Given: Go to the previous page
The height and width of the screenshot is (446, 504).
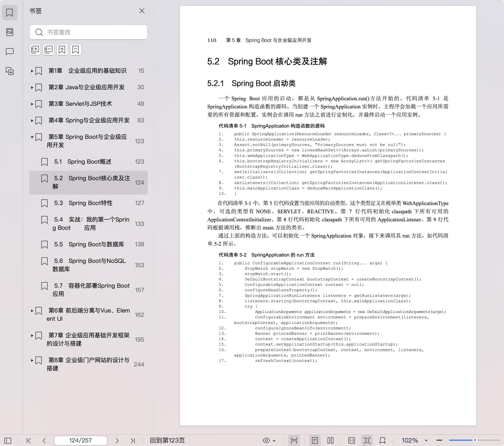Looking at the screenshot, I should click(x=44, y=441).
